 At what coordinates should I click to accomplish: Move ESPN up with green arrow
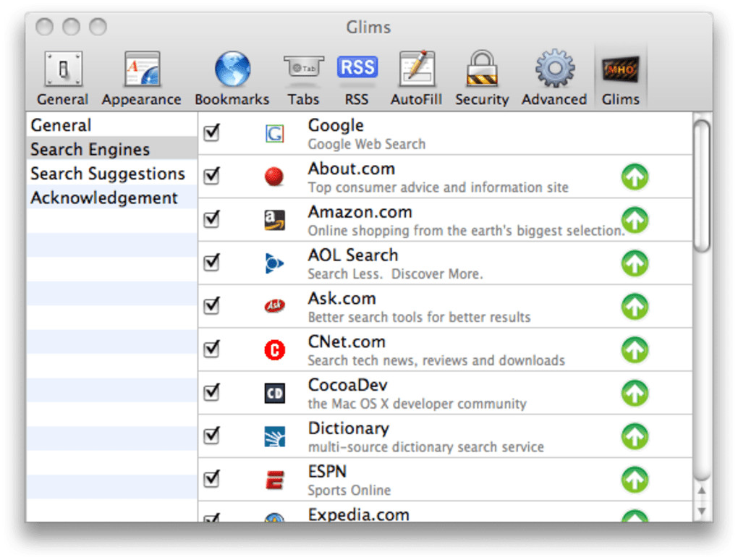635,480
